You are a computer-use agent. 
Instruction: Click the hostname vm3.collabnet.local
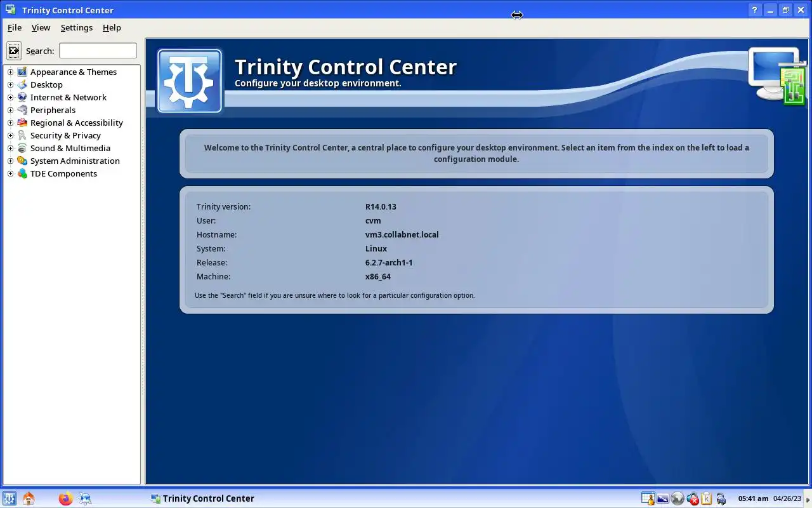tap(402, 234)
